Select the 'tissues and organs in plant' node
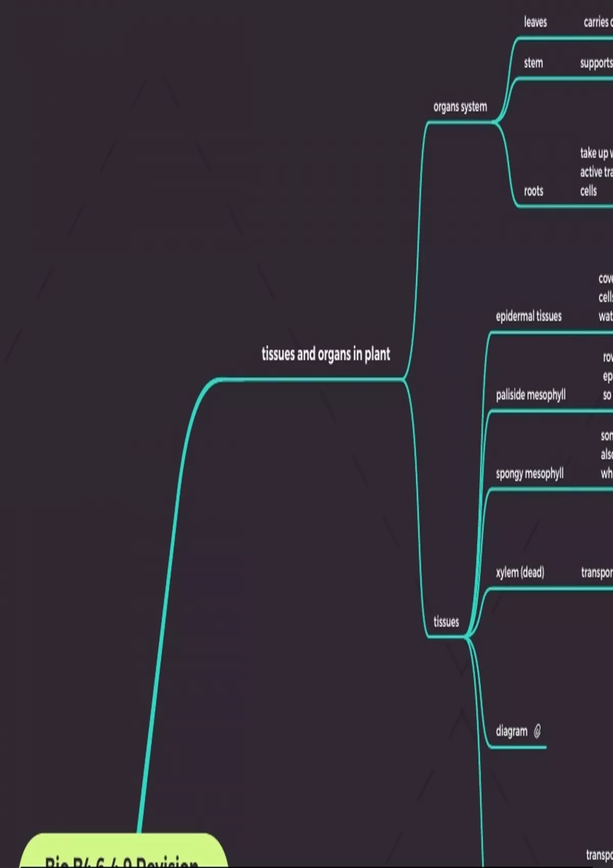The height and width of the screenshot is (868, 613). click(x=325, y=354)
